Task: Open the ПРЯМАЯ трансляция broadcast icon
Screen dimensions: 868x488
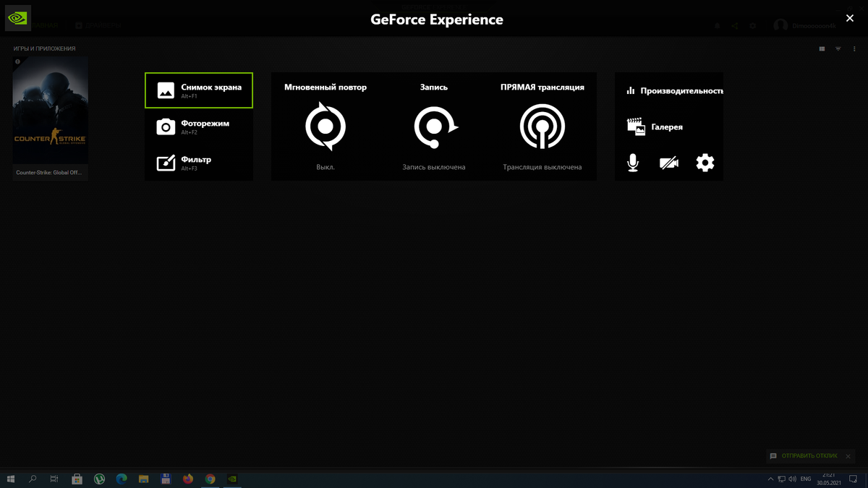Action: click(x=542, y=127)
